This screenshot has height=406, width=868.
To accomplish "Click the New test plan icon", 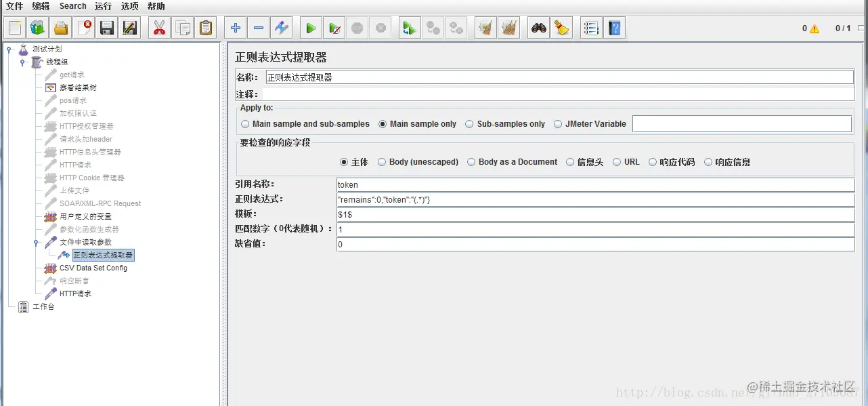I will click(16, 28).
